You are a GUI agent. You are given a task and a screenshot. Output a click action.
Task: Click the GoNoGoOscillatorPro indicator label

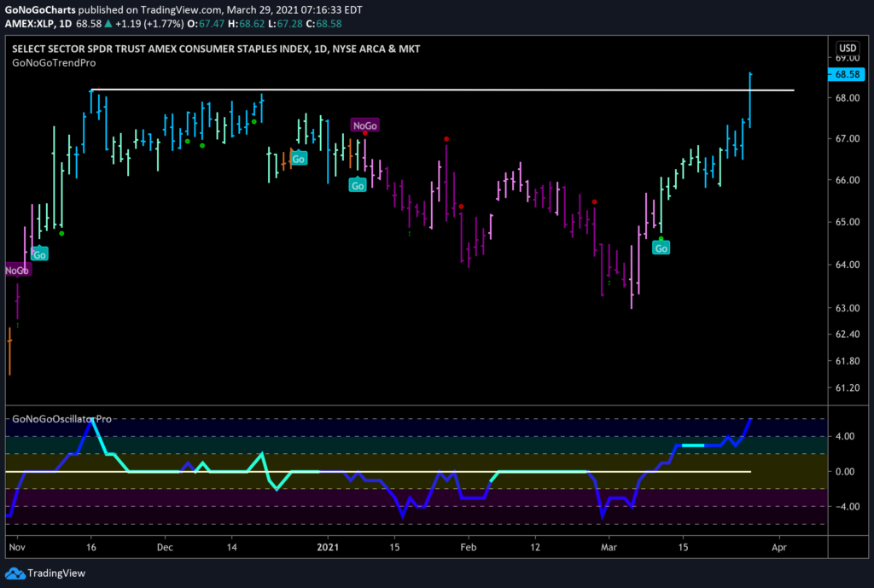click(x=61, y=419)
